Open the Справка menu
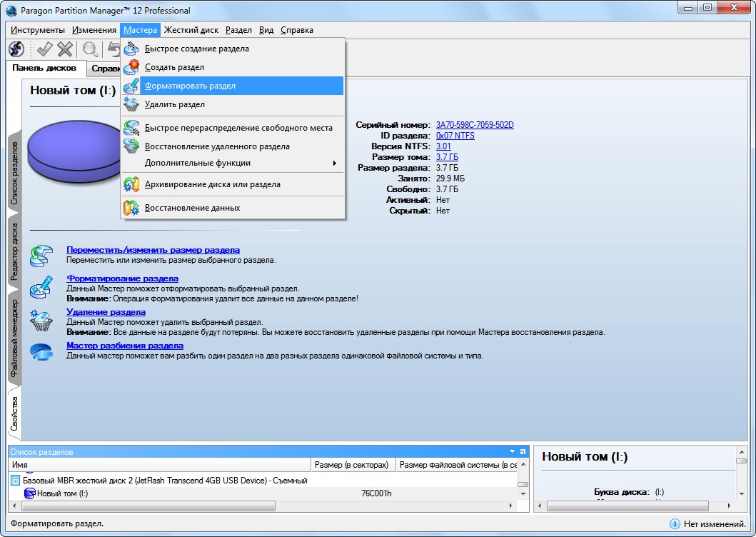This screenshot has width=756, height=537. tap(297, 30)
